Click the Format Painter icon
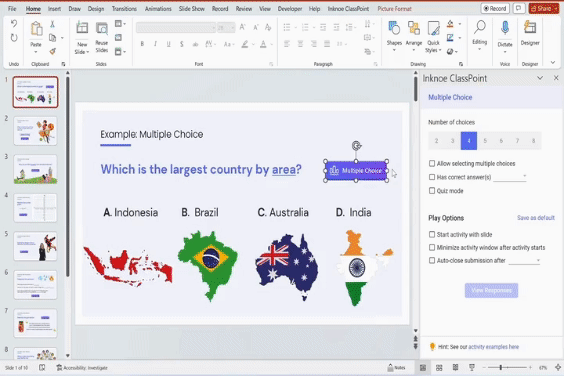The image size is (564, 376). [x=53, y=51]
